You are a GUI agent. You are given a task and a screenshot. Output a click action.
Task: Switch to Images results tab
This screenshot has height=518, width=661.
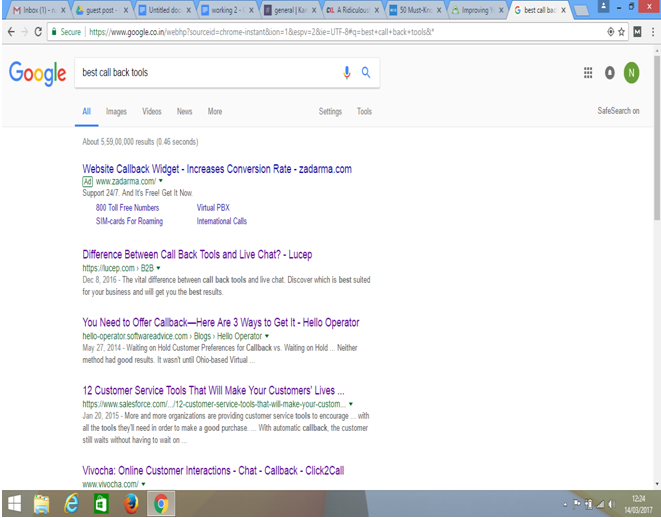point(116,112)
